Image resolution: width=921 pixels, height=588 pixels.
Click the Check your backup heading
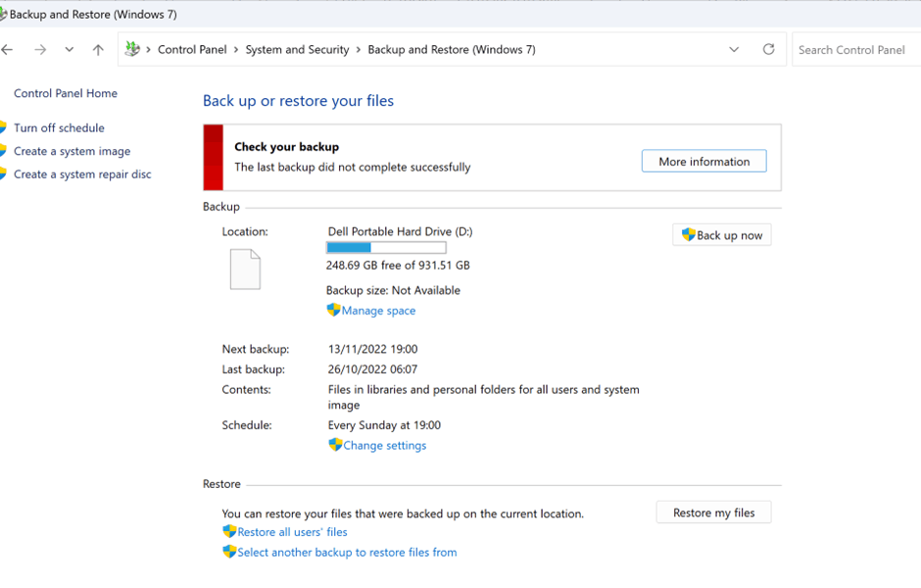[x=287, y=147]
